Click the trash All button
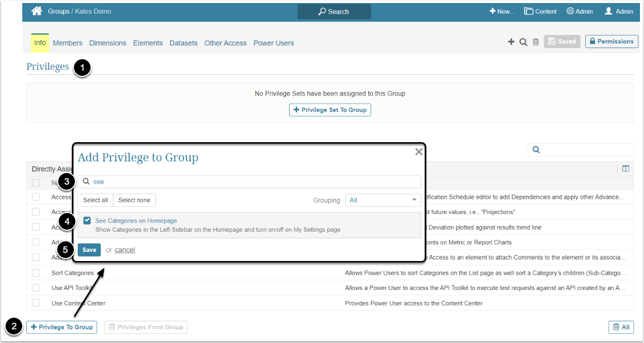Screen dimensions: 644x343 621,327
